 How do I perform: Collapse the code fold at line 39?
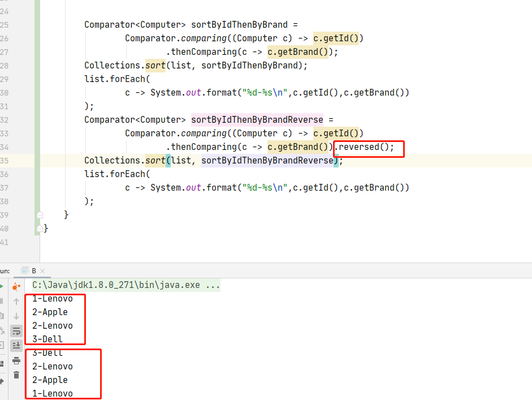point(40,215)
